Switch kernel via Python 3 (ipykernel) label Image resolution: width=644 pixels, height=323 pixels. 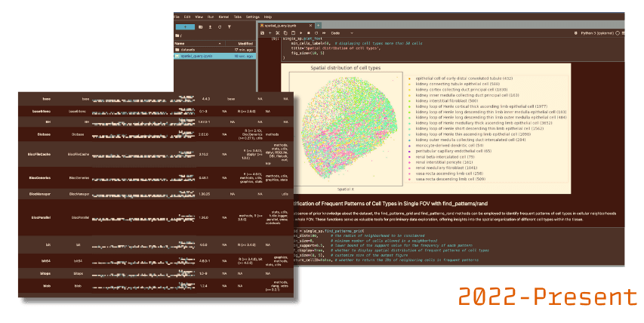[x=597, y=33]
